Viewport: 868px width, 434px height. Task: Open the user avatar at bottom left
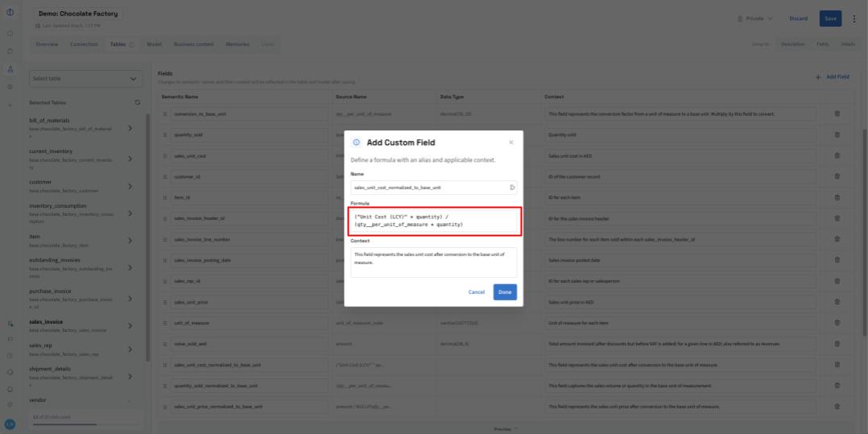click(x=10, y=424)
